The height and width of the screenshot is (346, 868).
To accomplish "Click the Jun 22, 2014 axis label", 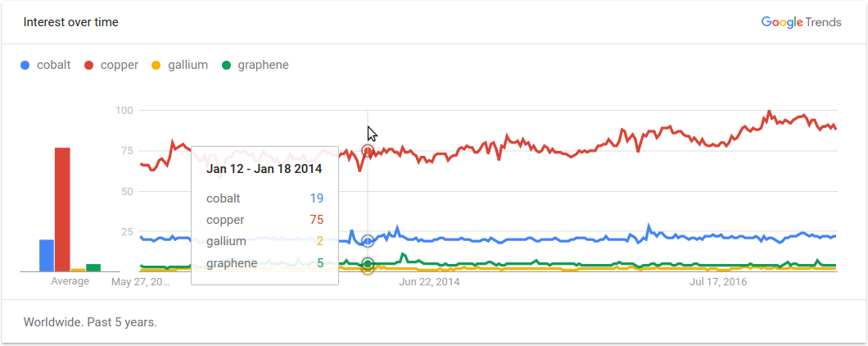I will tap(430, 282).
